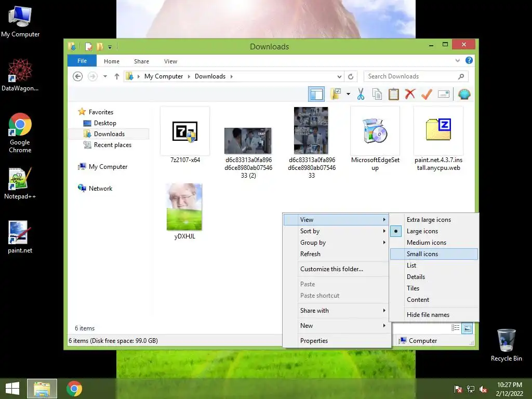Select Large icons view option
Screen dimensions: 532x399
click(x=434, y=231)
